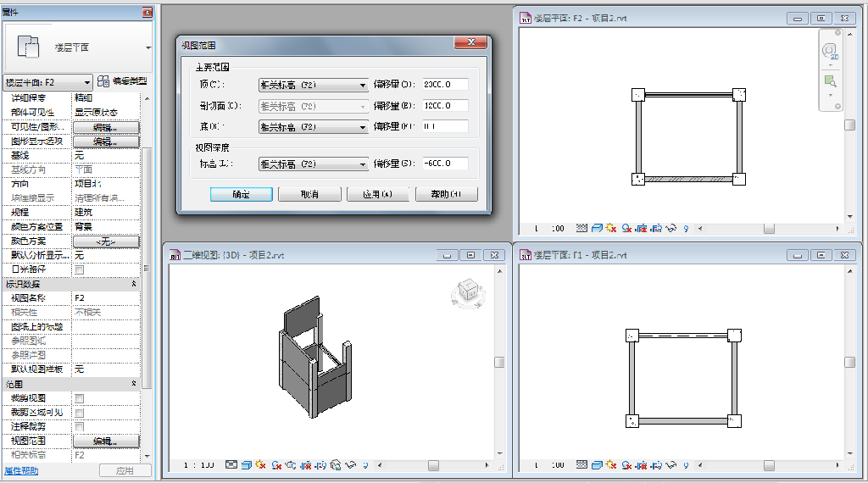Image resolution: width=868 pixels, height=483 pixels.
Task: Open visual style in F1 view bar
Action: (x=597, y=464)
